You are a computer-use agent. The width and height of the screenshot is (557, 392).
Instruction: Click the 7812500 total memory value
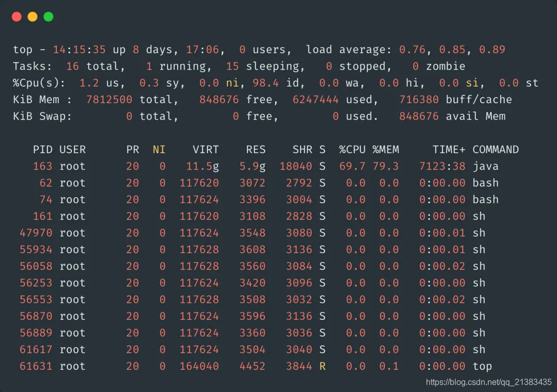click(109, 100)
